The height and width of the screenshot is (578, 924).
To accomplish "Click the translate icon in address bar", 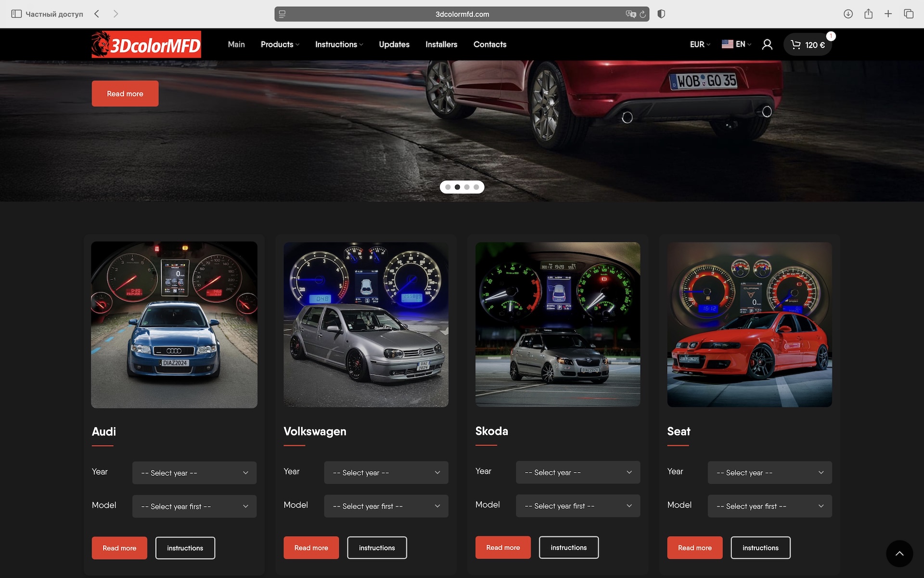I will (x=630, y=14).
